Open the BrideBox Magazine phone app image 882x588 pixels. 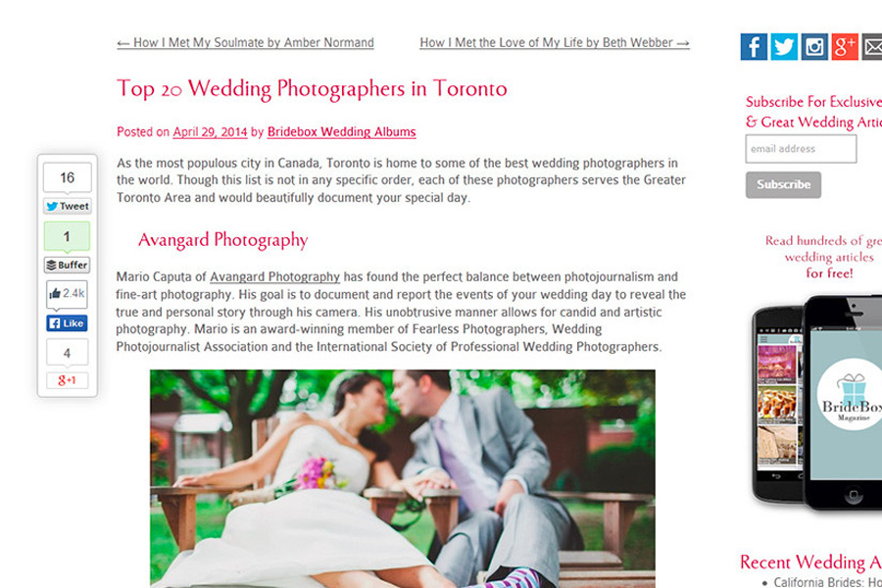pyautogui.click(x=816, y=403)
